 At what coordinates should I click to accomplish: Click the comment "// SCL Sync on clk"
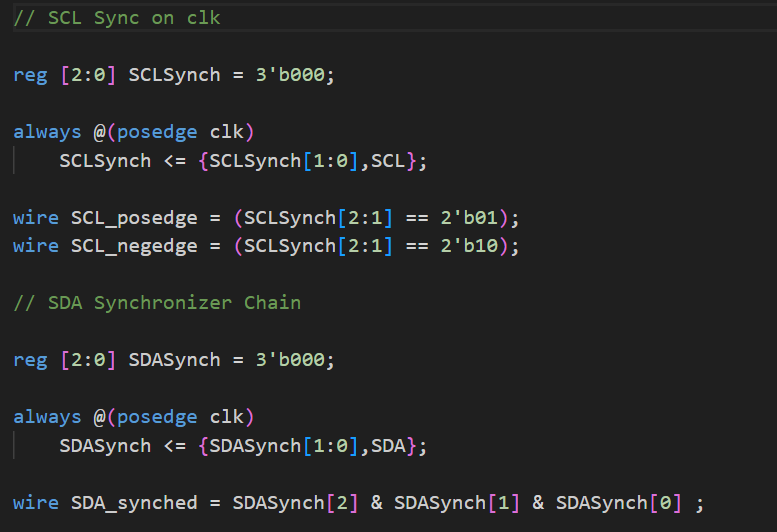pos(117,18)
